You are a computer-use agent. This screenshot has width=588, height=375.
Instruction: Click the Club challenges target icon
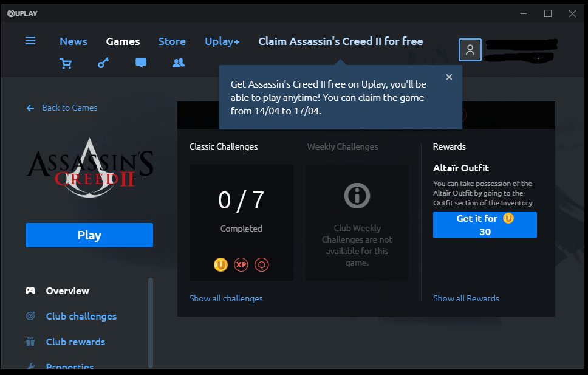pos(30,316)
